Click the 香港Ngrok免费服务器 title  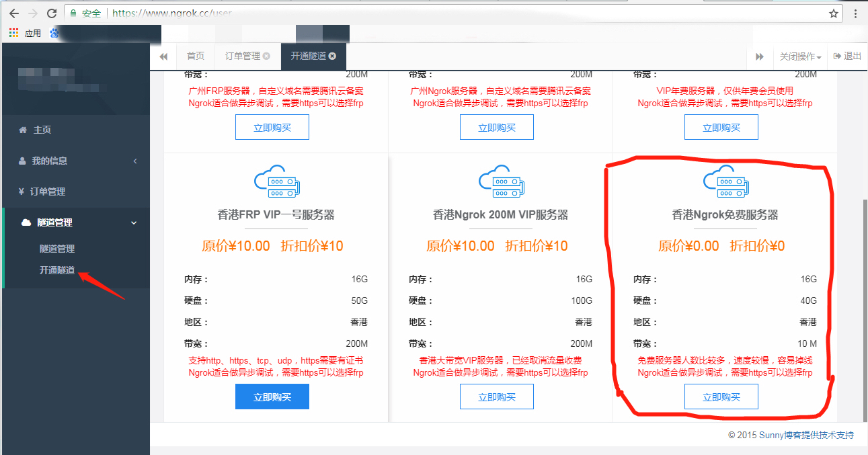(x=725, y=215)
